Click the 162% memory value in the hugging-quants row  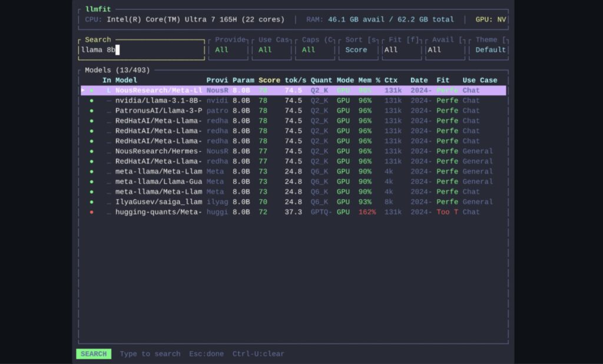pyautogui.click(x=367, y=212)
